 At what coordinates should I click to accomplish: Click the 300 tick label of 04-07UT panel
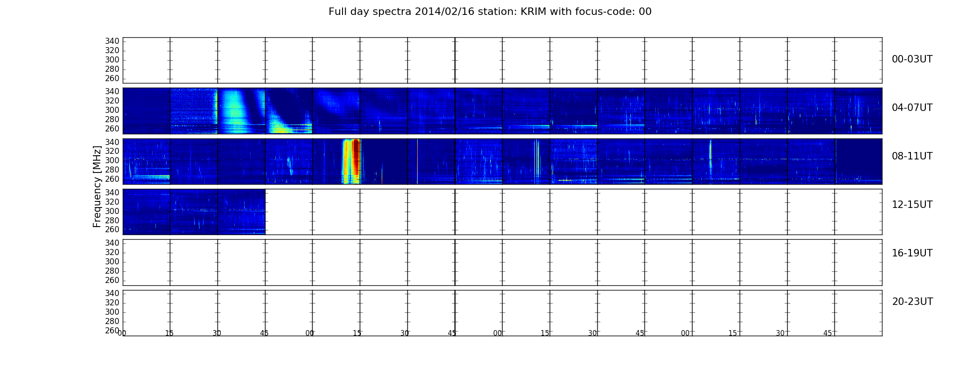(x=112, y=111)
